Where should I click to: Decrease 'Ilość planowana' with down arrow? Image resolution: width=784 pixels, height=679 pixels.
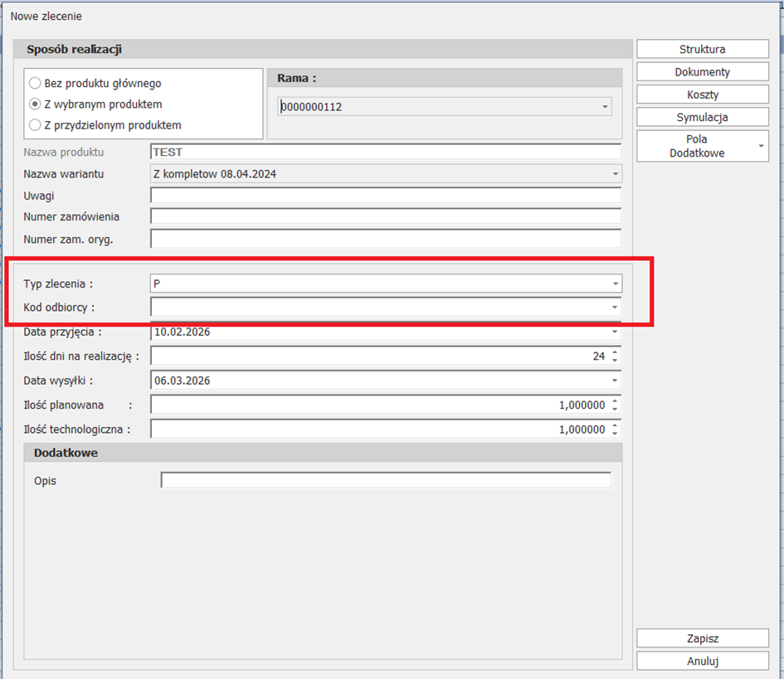[x=615, y=409]
